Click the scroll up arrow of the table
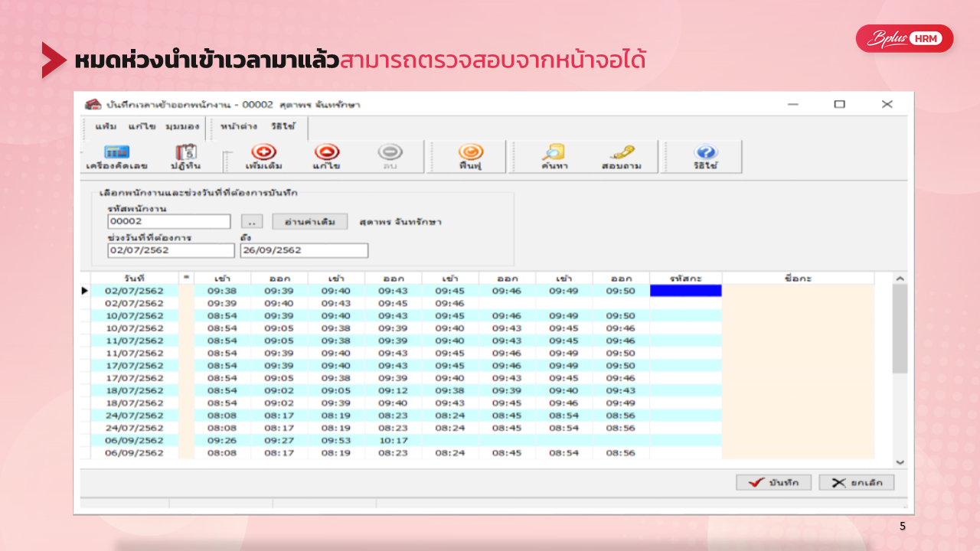Image resolution: width=980 pixels, height=551 pixels. point(900,279)
